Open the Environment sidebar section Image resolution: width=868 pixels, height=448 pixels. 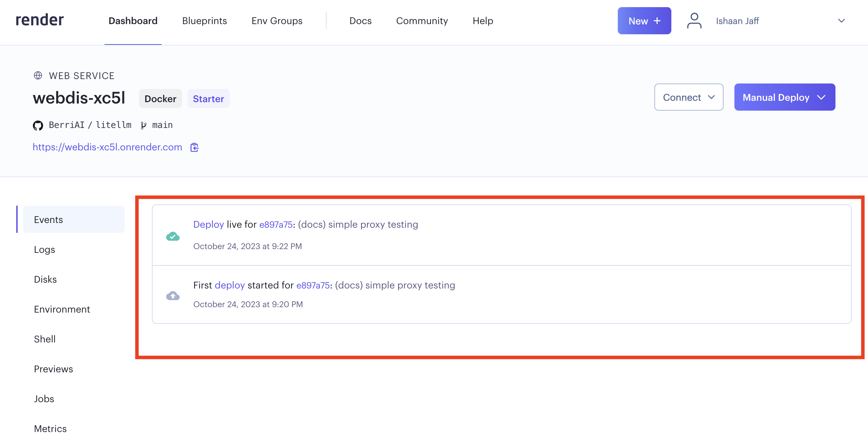point(62,309)
